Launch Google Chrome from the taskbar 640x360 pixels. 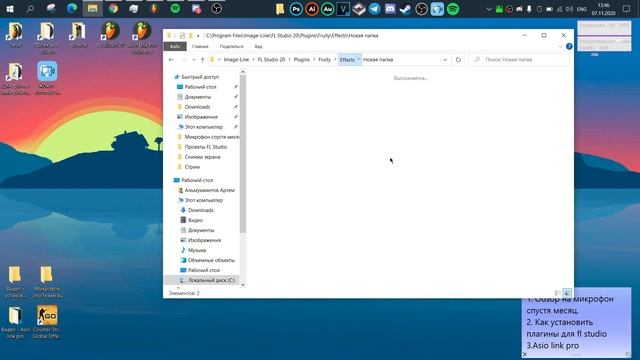pos(113,9)
